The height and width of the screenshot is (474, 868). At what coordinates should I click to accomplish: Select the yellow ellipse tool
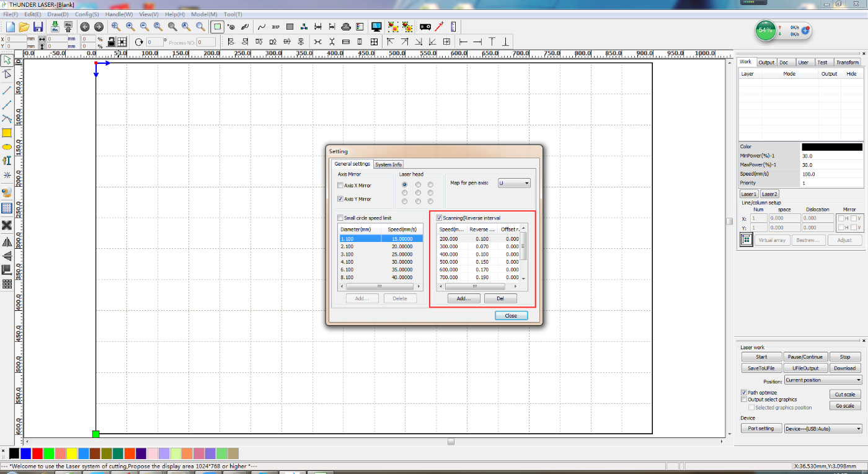[7, 146]
